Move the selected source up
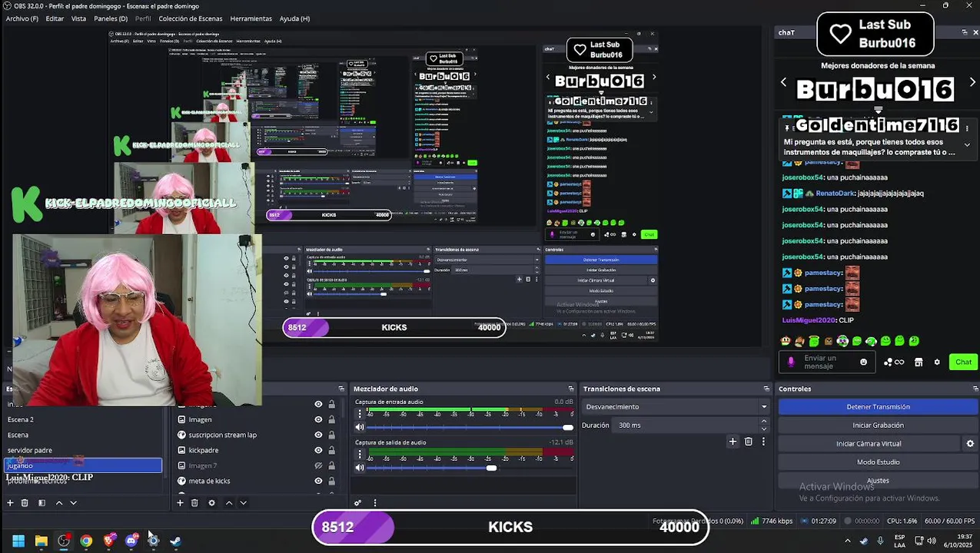980x553 pixels. click(x=228, y=503)
